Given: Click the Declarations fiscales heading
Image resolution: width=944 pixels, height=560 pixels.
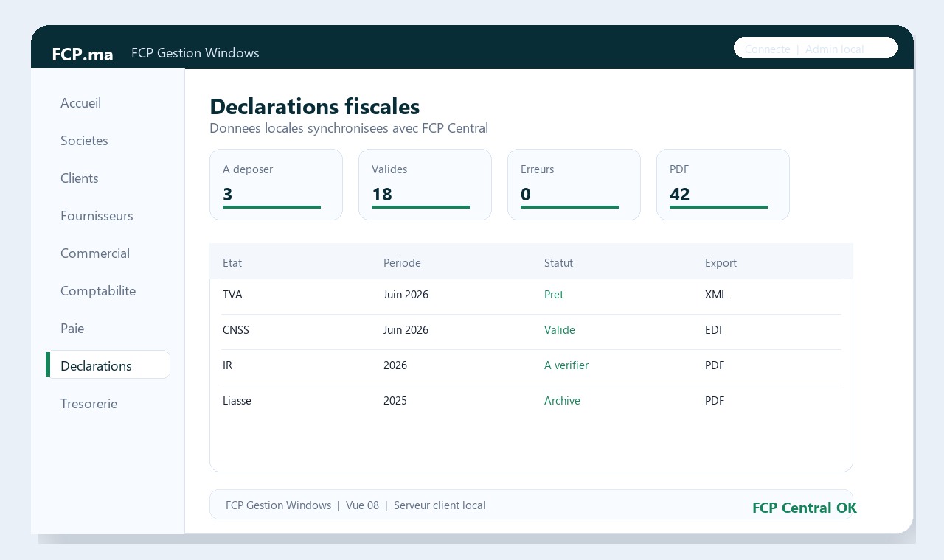Looking at the screenshot, I should (x=315, y=107).
